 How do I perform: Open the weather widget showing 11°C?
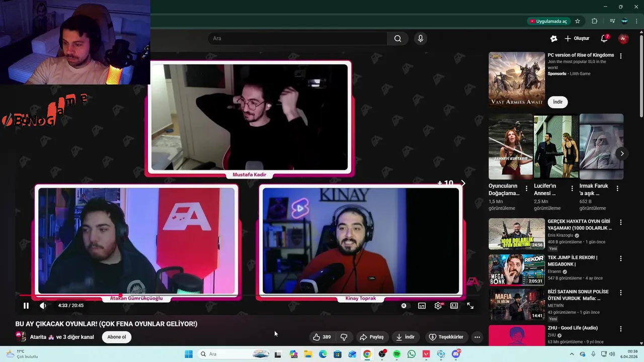pos(23,354)
